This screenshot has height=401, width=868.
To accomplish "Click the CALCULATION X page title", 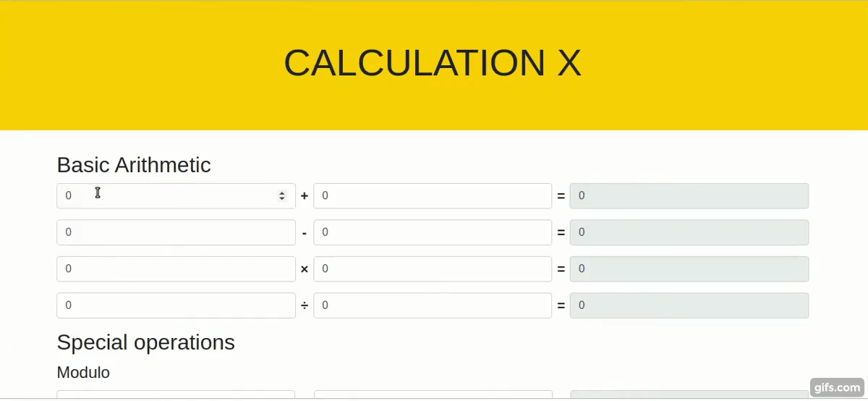I will 433,63.
